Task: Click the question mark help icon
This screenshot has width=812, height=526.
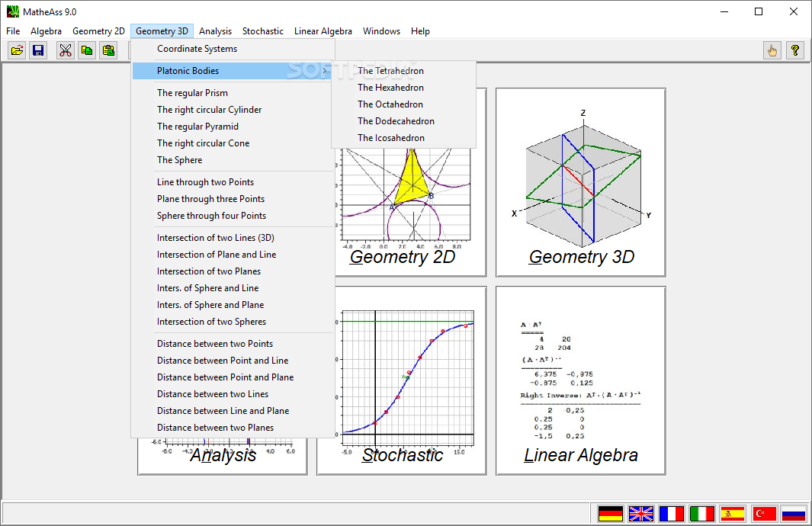Action: coord(795,50)
